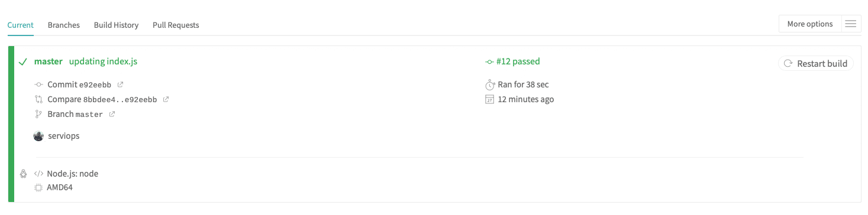The image size is (868, 215).
Task: Open the Commit e92eebb link
Action: [x=79, y=84]
